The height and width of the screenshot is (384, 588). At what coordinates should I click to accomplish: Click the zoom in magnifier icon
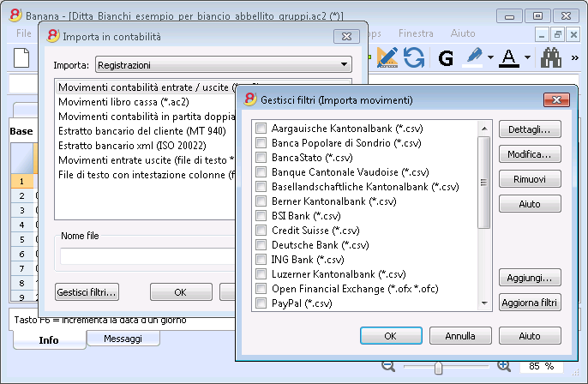coord(504,366)
